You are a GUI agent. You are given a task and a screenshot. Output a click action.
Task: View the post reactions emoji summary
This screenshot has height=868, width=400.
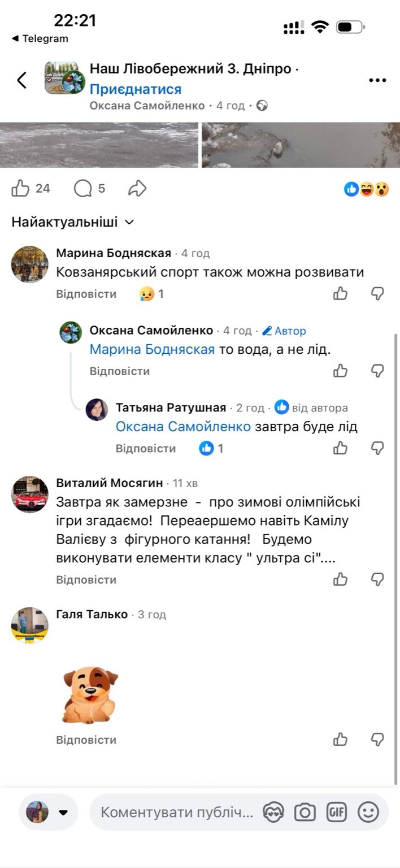coord(367,189)
